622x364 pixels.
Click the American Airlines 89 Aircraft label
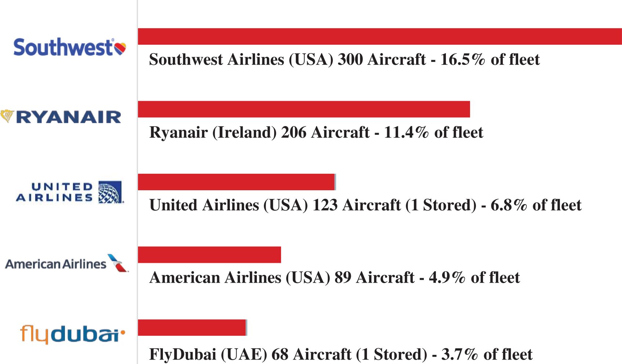[334, 277]
